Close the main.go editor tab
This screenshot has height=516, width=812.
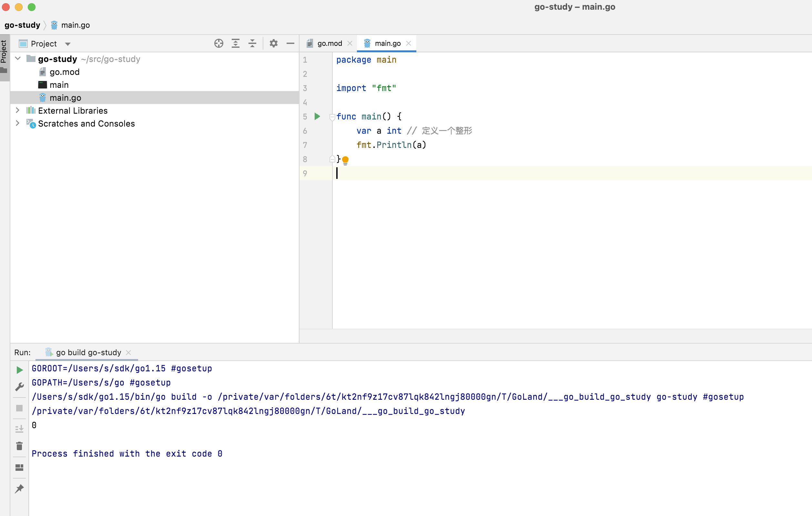pos(408,44)
